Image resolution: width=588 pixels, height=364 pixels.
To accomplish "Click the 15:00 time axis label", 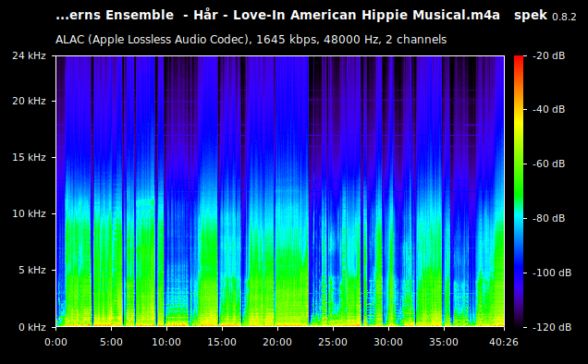I will tap(222, 342).
